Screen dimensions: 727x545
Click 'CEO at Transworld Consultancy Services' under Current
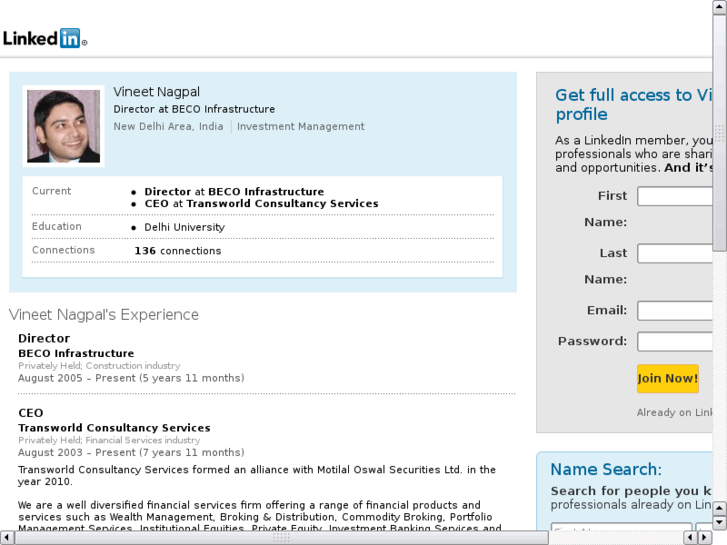coord(261,204)
